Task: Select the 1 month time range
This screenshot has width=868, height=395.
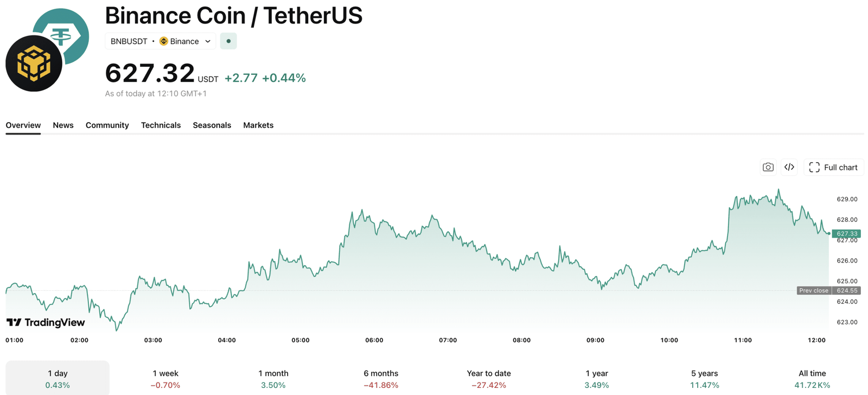Action: (273, 379)
